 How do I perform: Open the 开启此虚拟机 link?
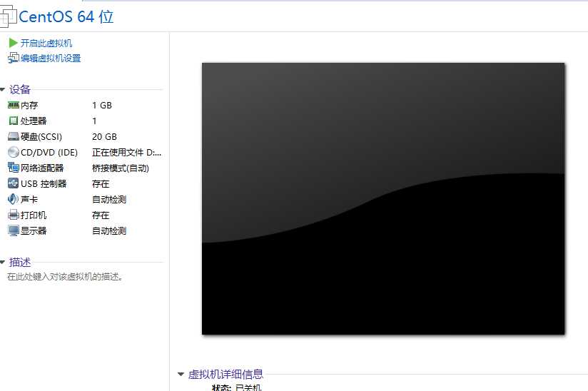(46, 43)
